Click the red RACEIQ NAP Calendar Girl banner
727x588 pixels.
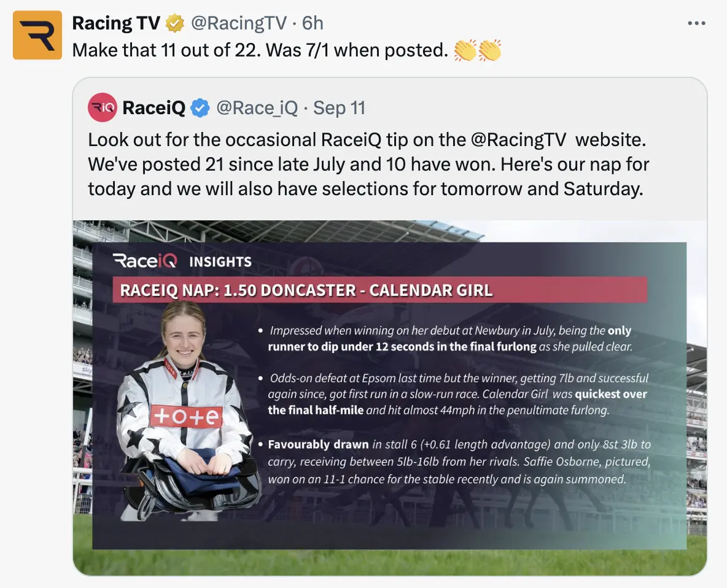pos(379,290)
